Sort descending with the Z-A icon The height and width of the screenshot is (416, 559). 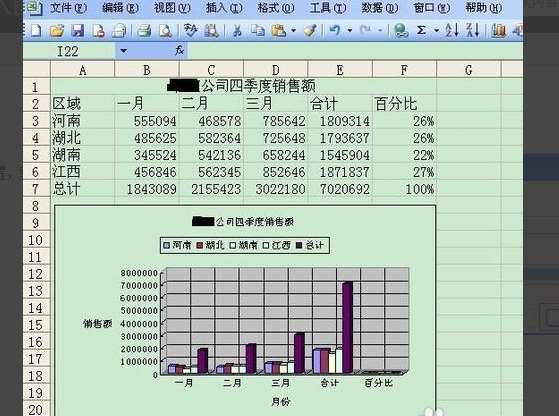[x=473, y=31]
